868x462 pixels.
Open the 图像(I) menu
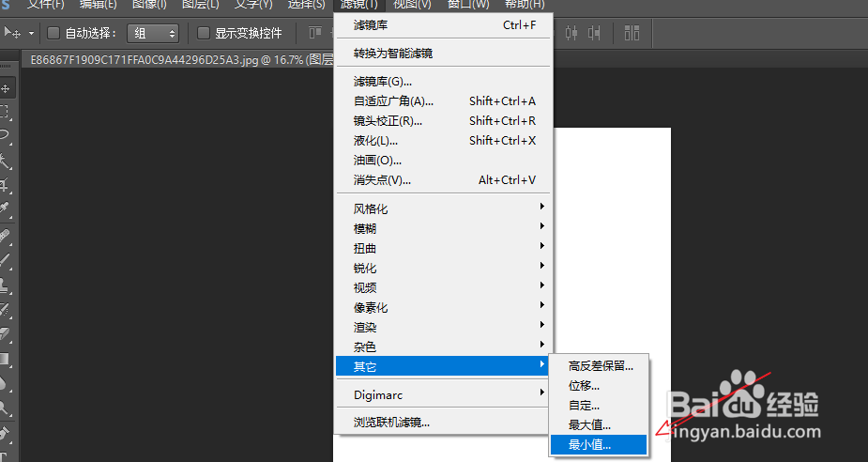(x=149, y=5)
